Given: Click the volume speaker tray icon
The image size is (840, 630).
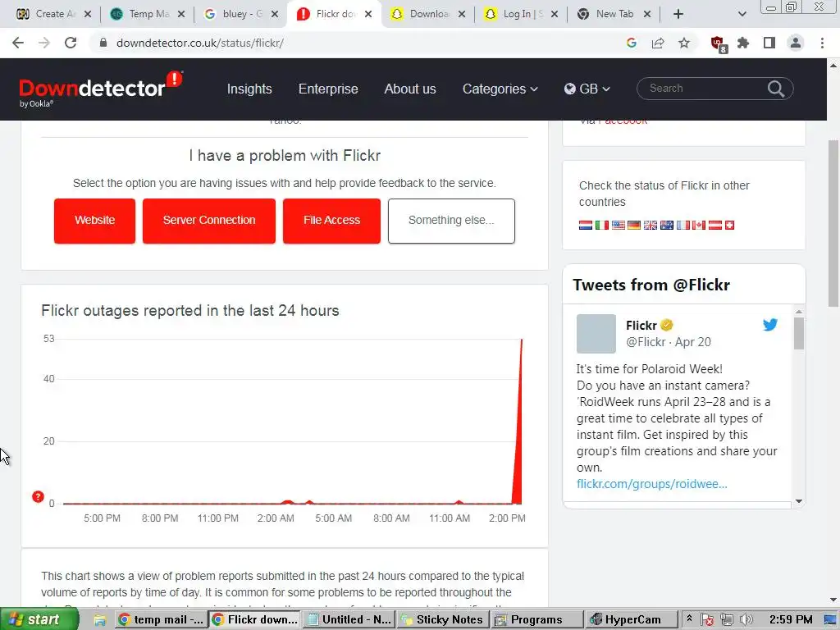Looking at the screenshot, I should [x=746, y=619].
